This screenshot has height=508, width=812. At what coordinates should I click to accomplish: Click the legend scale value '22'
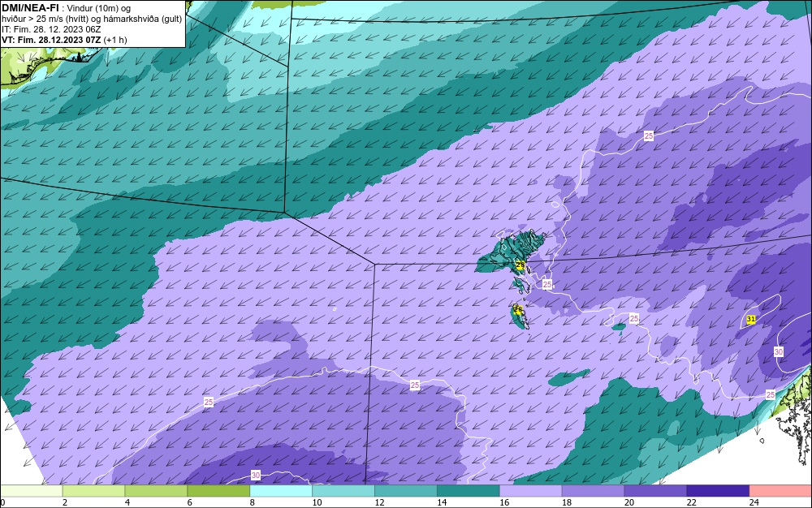coord(691,502)
